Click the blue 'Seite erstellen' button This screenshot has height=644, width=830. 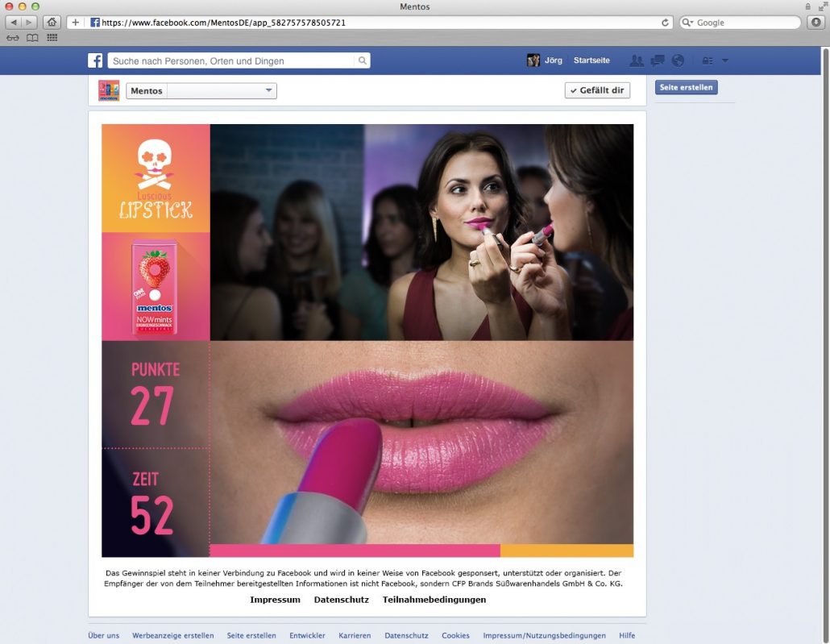click(x=686, y=87)
